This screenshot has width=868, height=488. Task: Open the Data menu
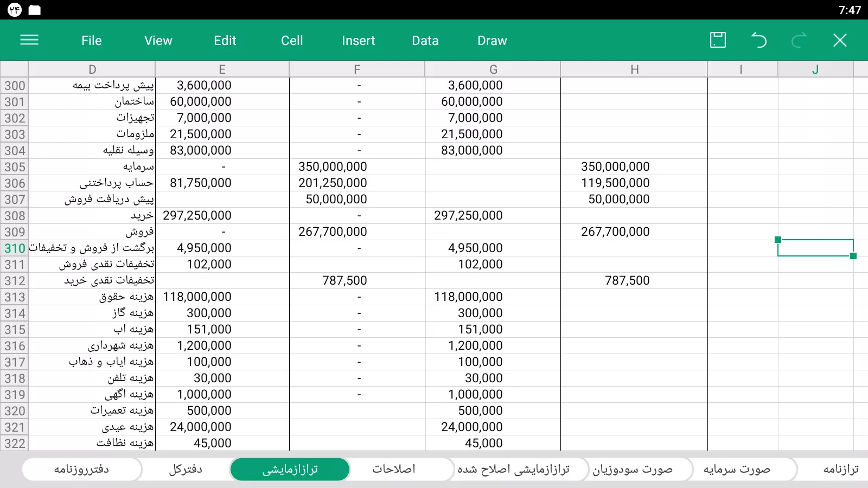425,41
